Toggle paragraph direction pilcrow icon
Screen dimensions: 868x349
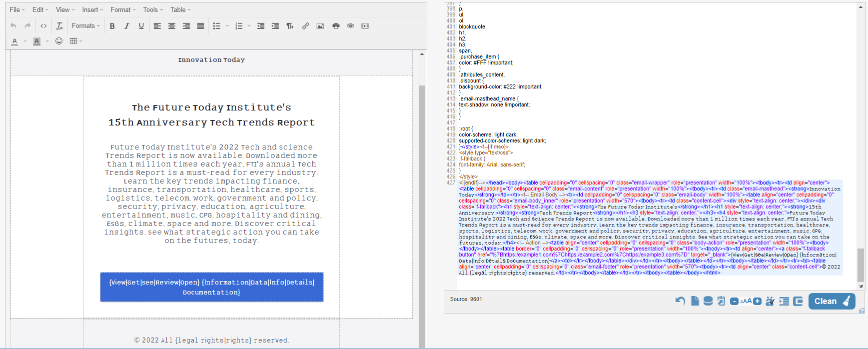[290, 26]
